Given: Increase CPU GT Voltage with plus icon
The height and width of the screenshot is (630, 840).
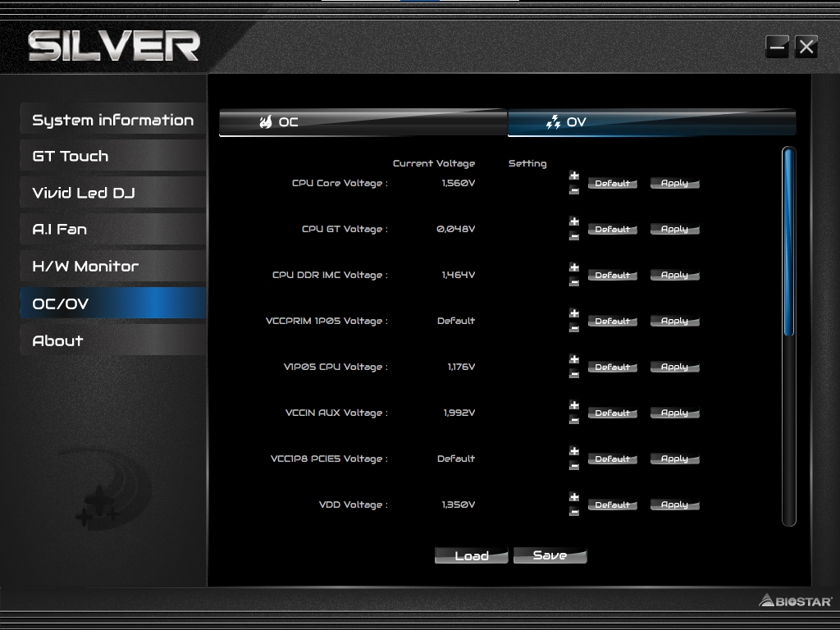Looking at the screenshot, I should 574,221.
